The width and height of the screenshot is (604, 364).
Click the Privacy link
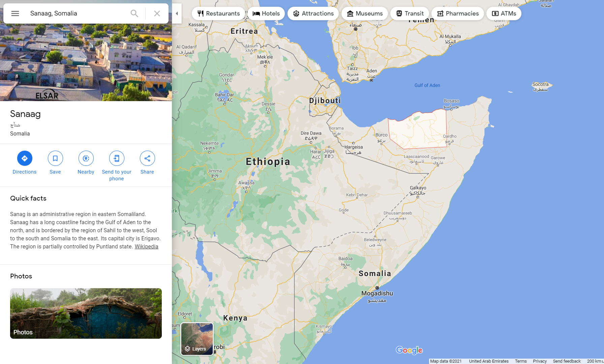coord(540,361)
